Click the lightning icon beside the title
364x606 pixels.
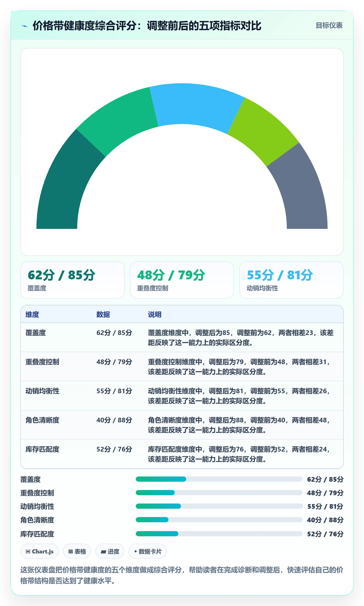click(25, 26)
